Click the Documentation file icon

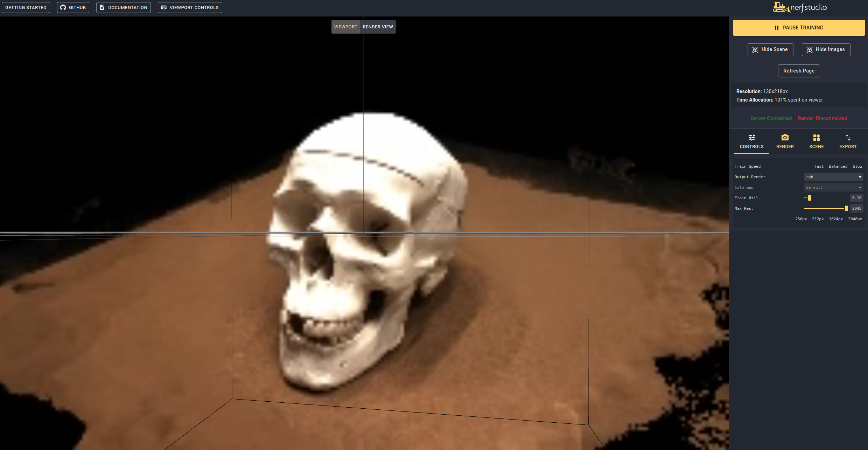click(x=102, y=7)
